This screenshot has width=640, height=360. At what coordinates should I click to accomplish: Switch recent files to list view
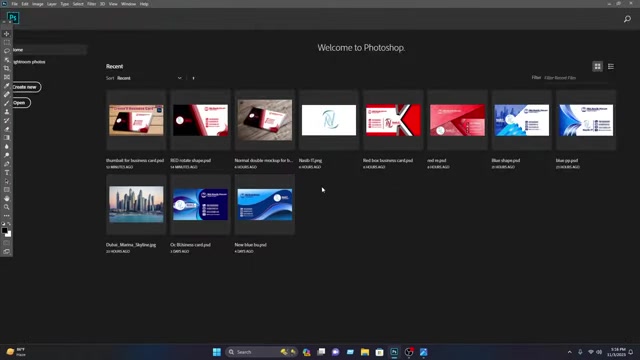click(x=611, y=67)
